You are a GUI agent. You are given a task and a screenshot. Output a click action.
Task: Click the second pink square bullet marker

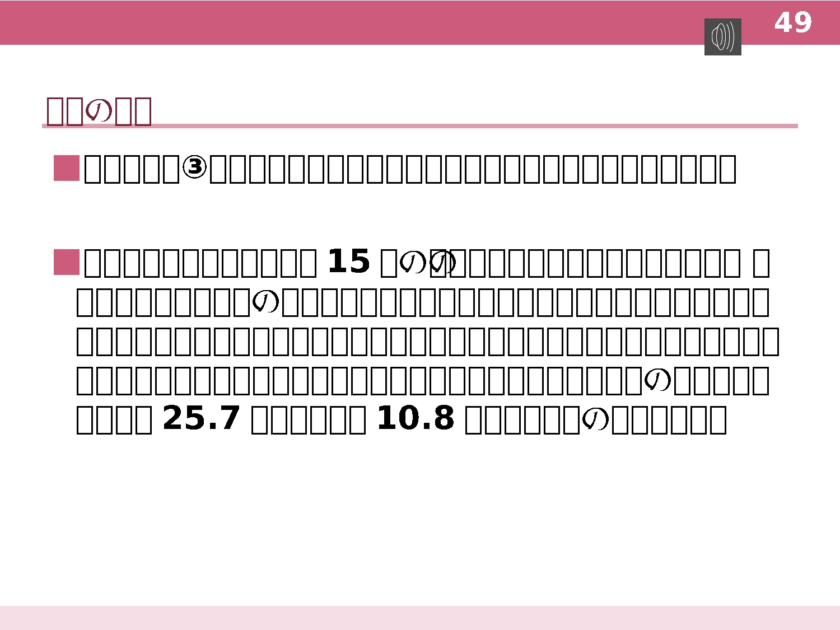coord(67,262)
